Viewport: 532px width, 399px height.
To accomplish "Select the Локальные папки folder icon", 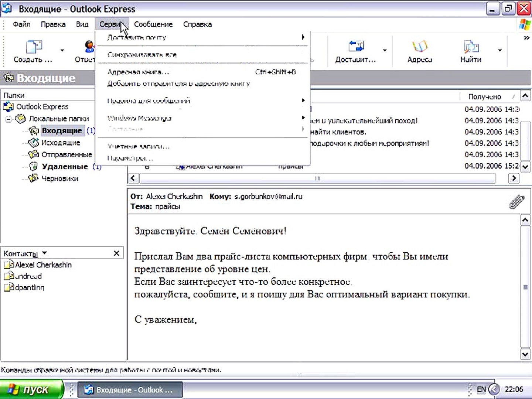I will pyautogui.click(x=21, y=119).
